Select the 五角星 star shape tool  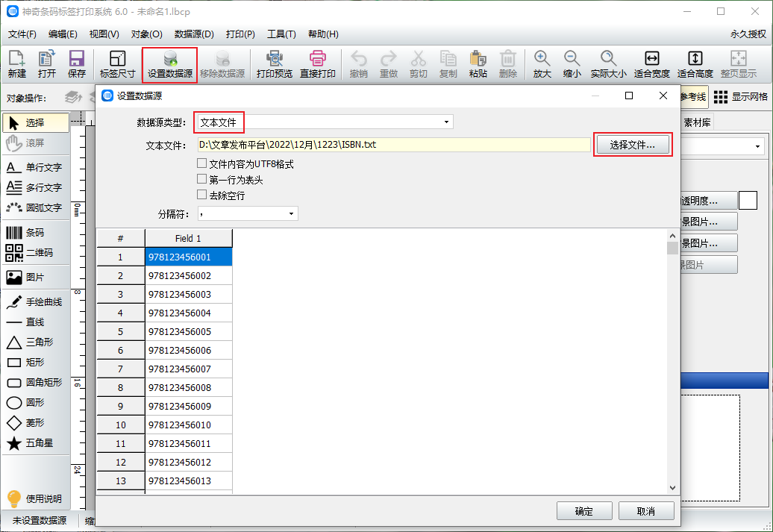tap(36, 442)
